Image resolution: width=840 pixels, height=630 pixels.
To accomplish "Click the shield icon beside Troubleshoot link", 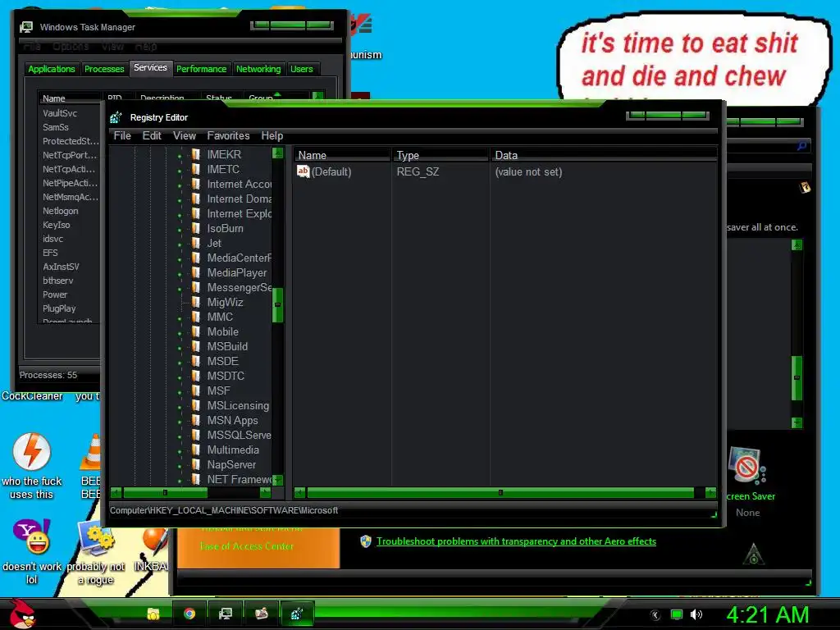I will click(x=366, y=541).
